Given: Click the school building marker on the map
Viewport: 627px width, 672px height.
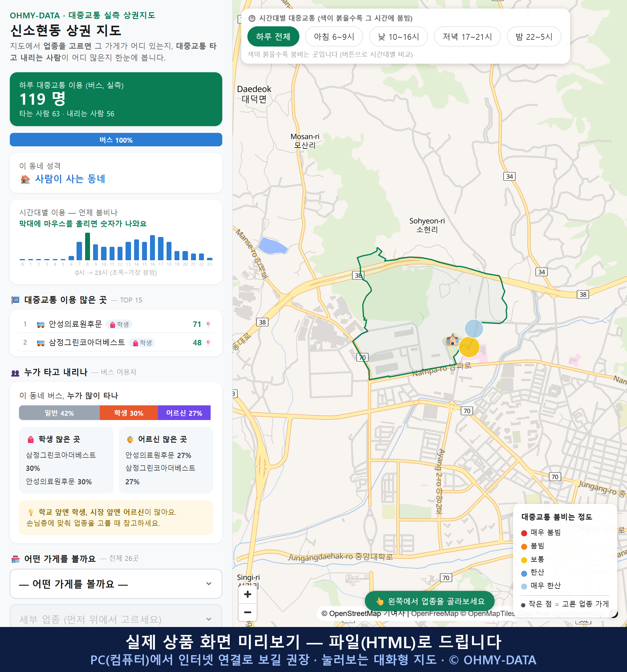Looking at the screenshot, I should (x=452, y=339).
